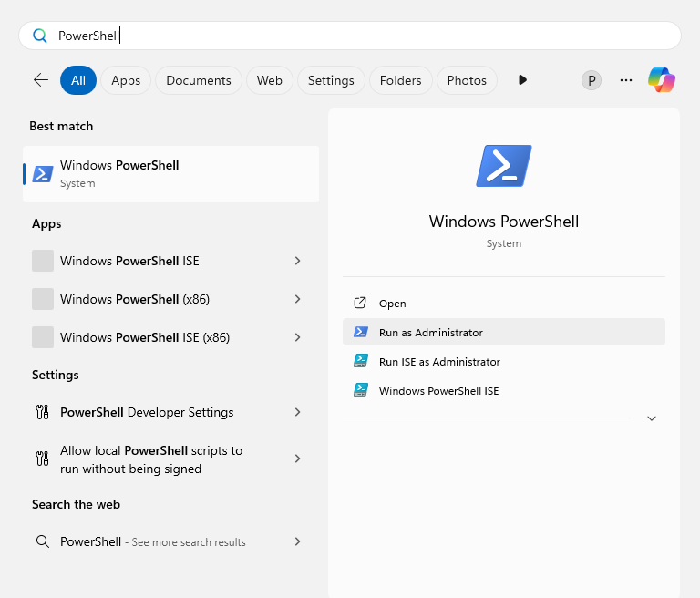Click the magnifier icon in search box

[39, 36]
